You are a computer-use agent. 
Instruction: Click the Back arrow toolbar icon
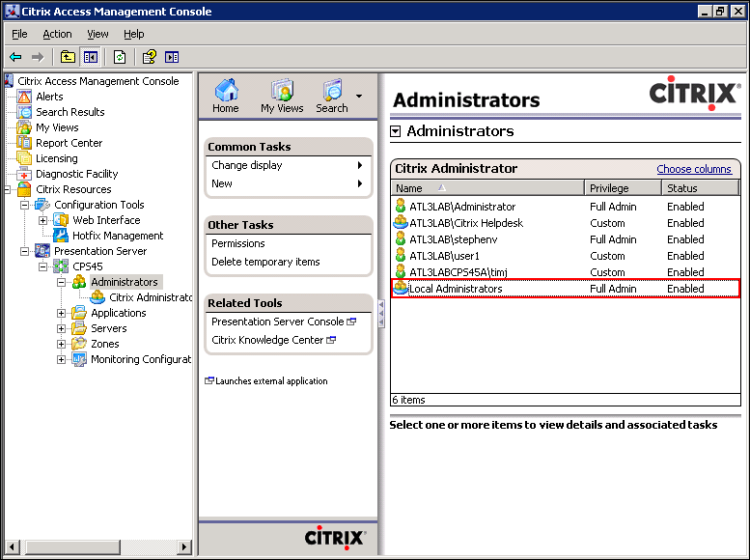pos(15,57)
